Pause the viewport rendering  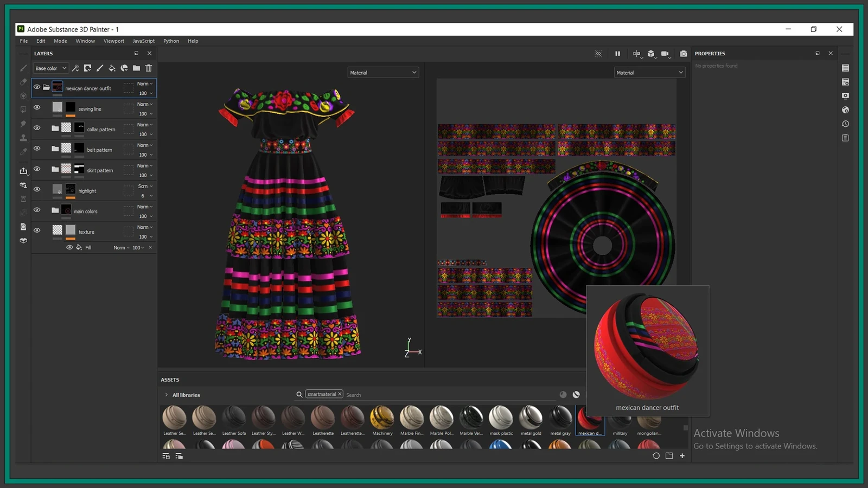tap(617, 54)
